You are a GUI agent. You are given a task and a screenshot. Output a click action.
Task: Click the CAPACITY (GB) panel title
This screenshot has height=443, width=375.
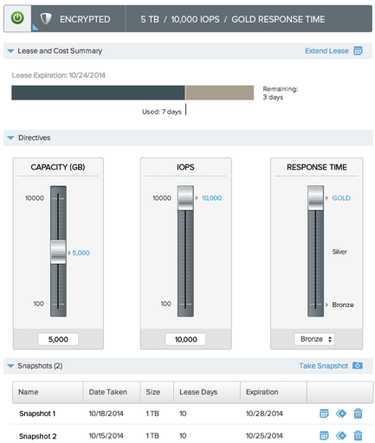pyautogui.click(x=58, y=167)
